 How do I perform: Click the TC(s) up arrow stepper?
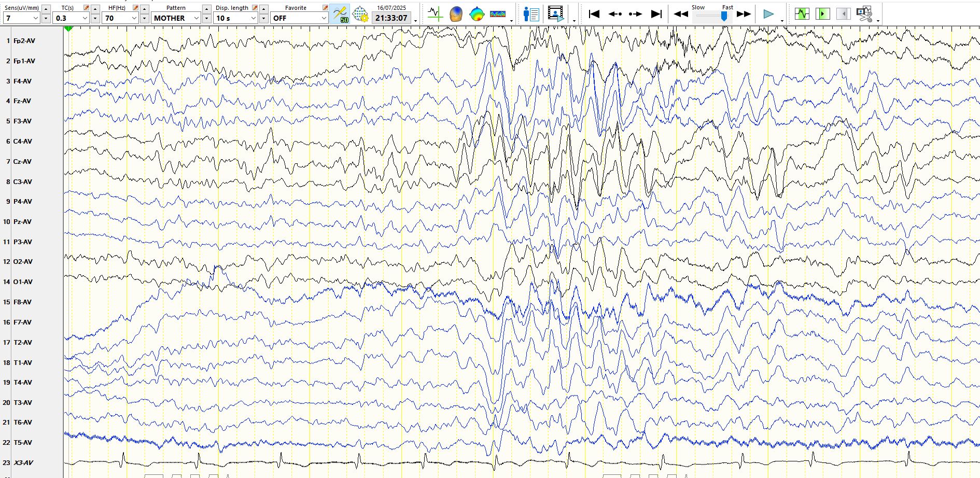[x=95, y=9]
